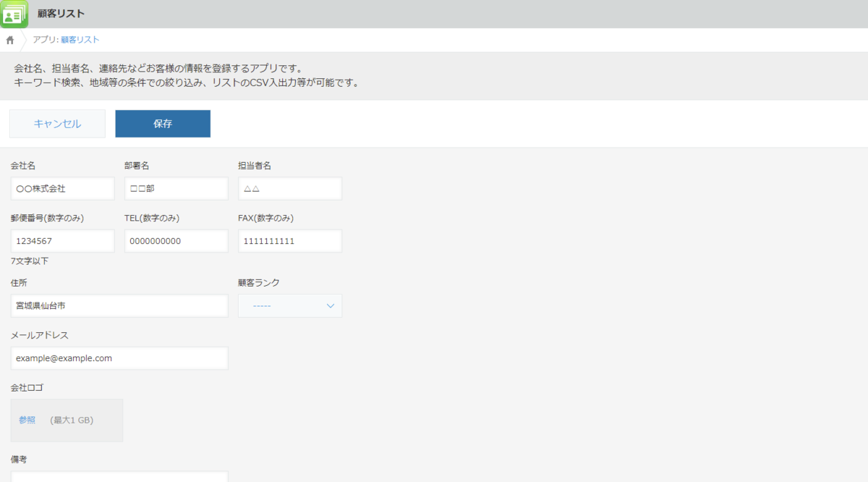The height and width of the screenshot is (482, 868).
Task: Click the 顧客リスト title in the header
Action: tap(64, 13)
